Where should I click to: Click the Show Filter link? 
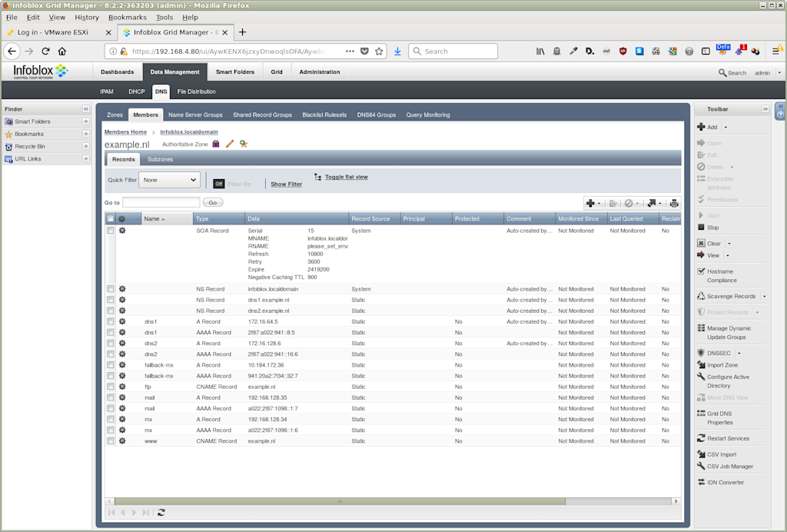[286, 185]
